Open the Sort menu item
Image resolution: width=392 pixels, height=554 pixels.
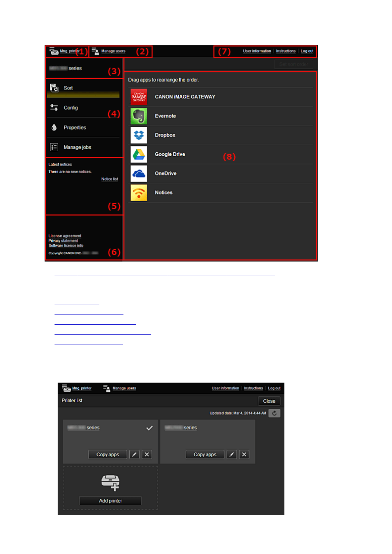[x=68, y=88]
